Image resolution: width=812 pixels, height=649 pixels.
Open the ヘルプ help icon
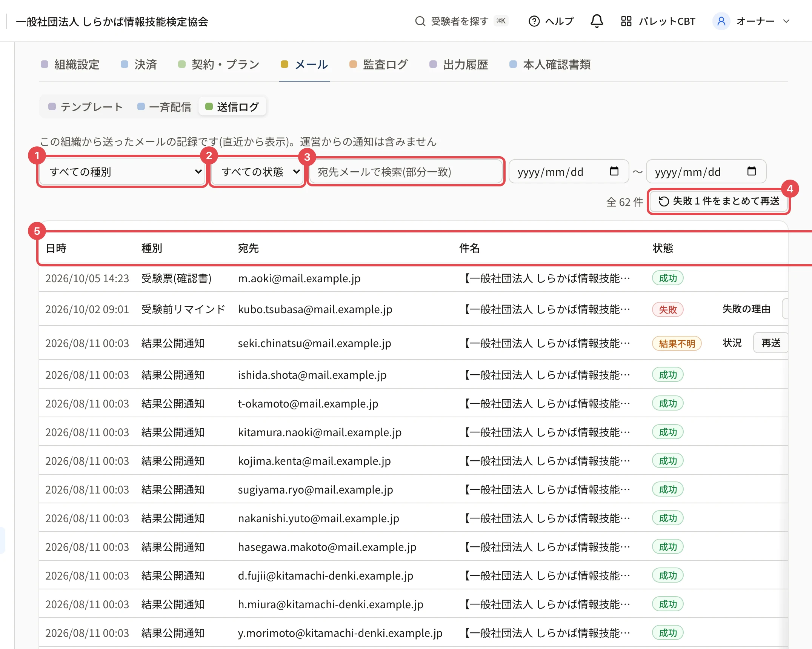click(x=534, y=21)
